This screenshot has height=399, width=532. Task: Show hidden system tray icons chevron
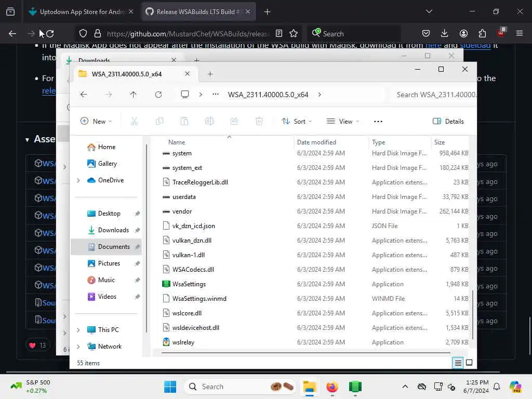(405, 387)
